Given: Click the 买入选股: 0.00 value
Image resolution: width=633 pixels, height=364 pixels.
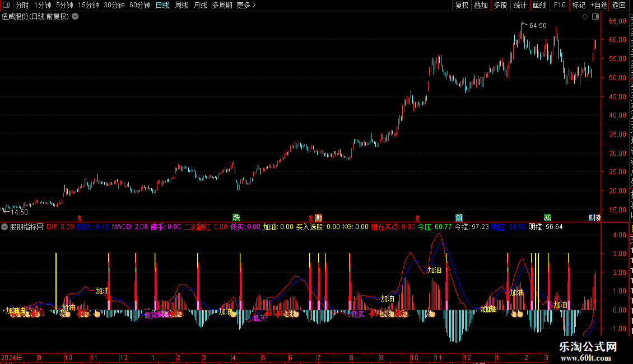Looking at the screenshot, I should [x=318, y=227].
